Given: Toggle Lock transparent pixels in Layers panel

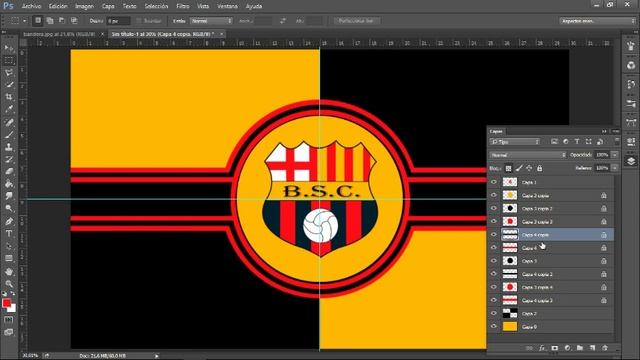Looking at the screenshot, I should click(508, 168).
